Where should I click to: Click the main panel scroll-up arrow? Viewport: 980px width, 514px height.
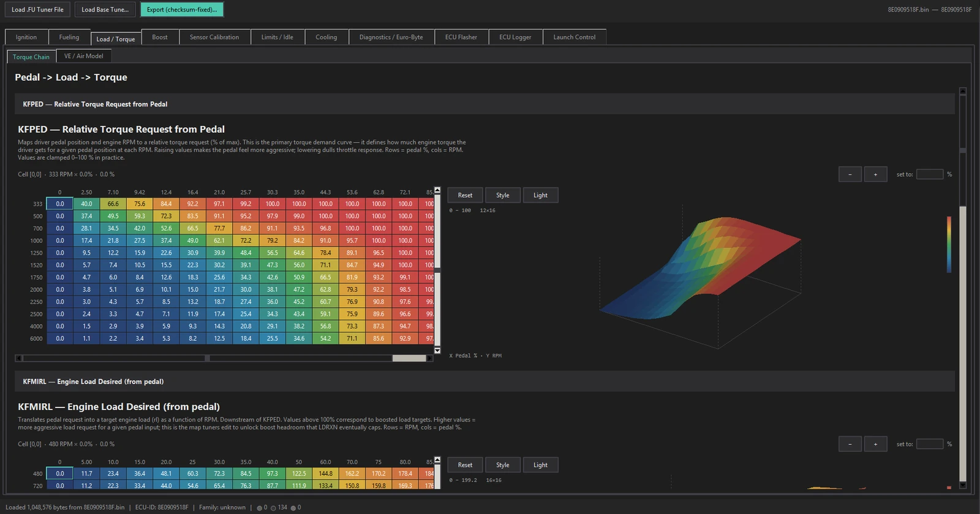pos(963,91)
